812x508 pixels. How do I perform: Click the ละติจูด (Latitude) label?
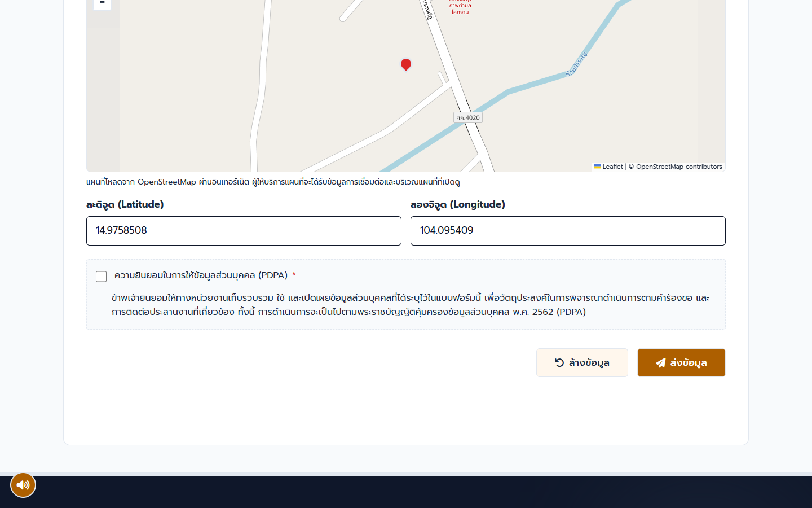(x=125, y=204)
